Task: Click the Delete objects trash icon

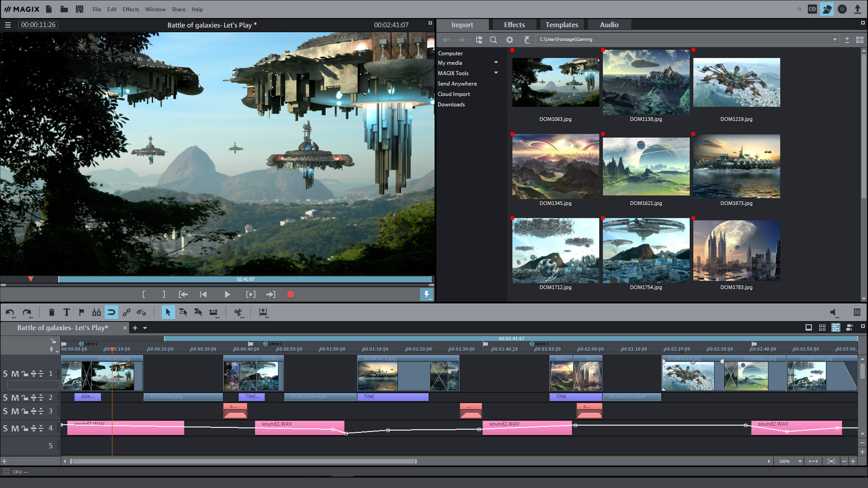Action: pyautogui.click(x=52, y=312)
